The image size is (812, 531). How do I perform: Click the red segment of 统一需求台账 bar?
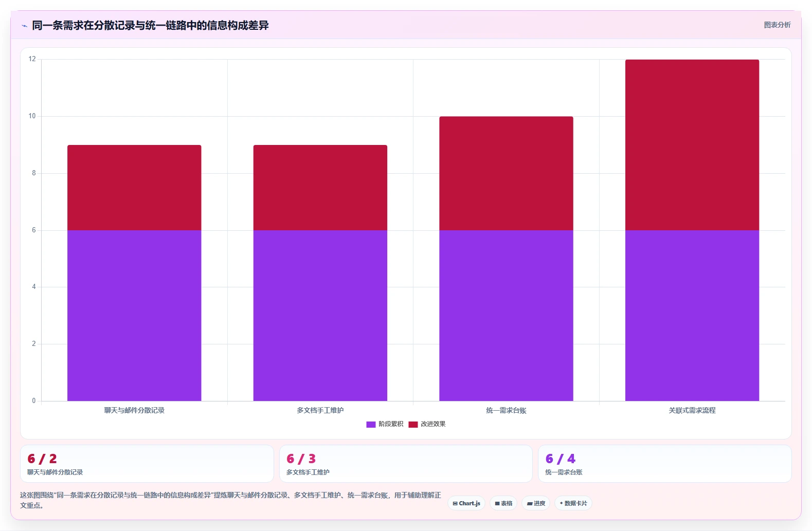[506, 173]
